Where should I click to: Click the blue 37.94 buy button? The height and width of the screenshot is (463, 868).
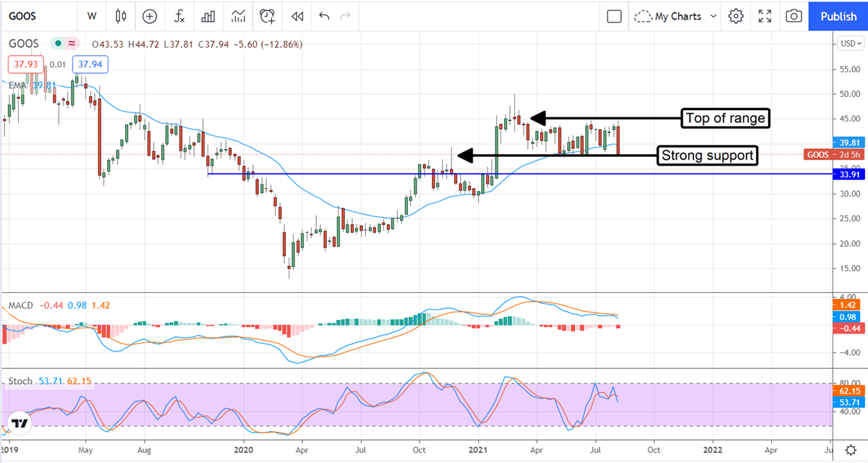coord(91,65)
